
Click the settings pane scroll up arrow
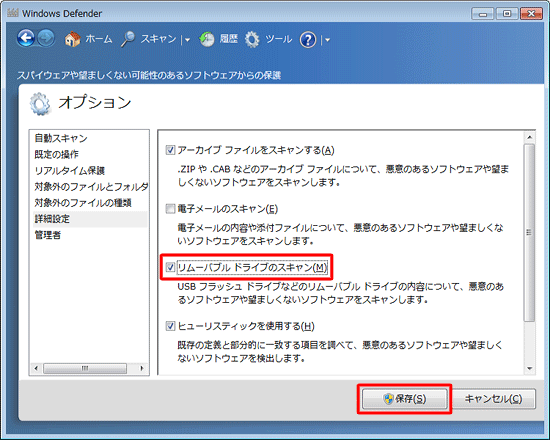(x=529, y=137)
